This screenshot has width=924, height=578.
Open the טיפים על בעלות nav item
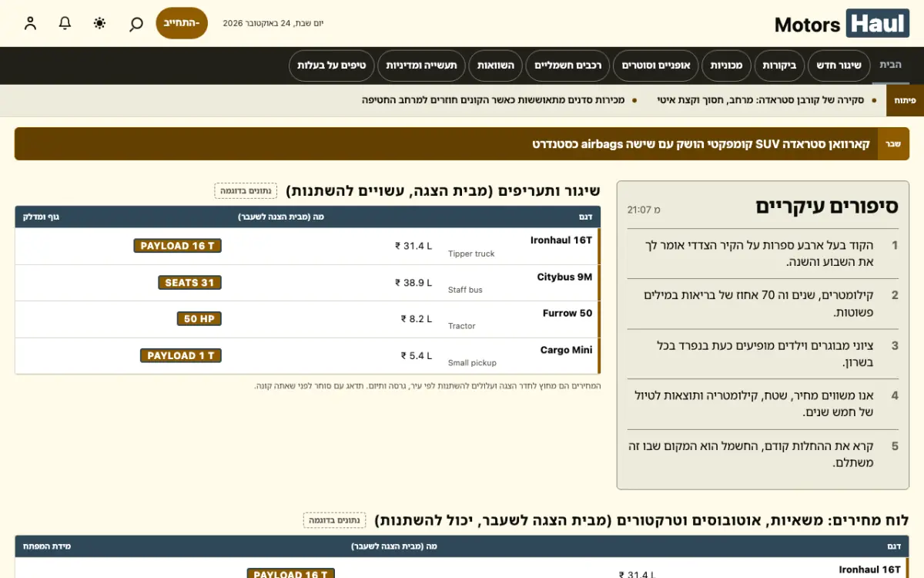point(332,66)
